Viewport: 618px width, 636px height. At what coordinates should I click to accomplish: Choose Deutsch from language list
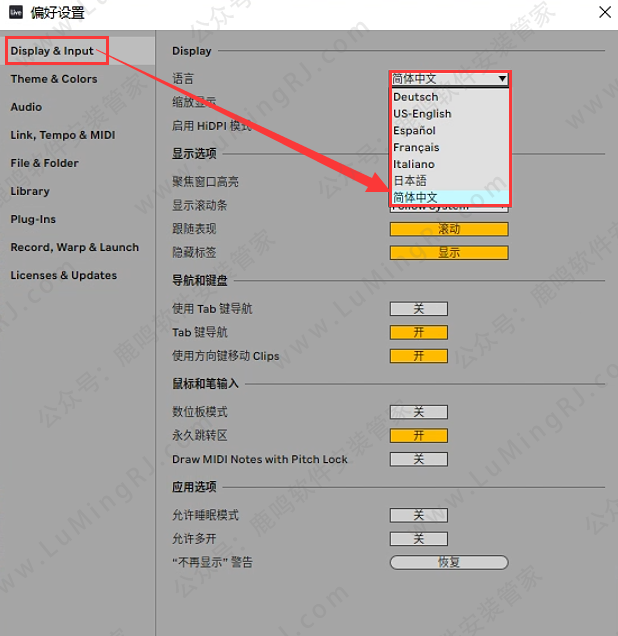[x=449, y=97]
